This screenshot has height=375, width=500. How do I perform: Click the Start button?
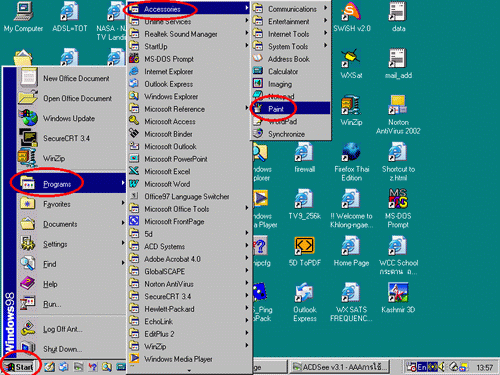tap(19, 367)
